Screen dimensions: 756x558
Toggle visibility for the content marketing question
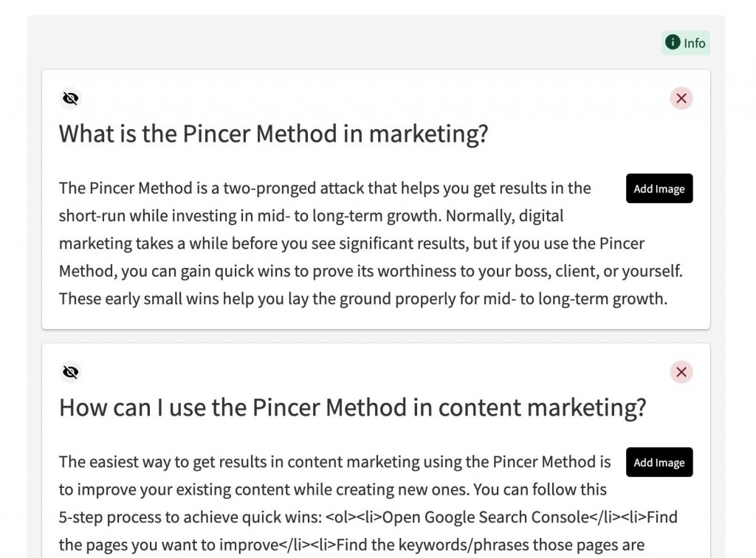pyautogui.click(x=70, y=371)
